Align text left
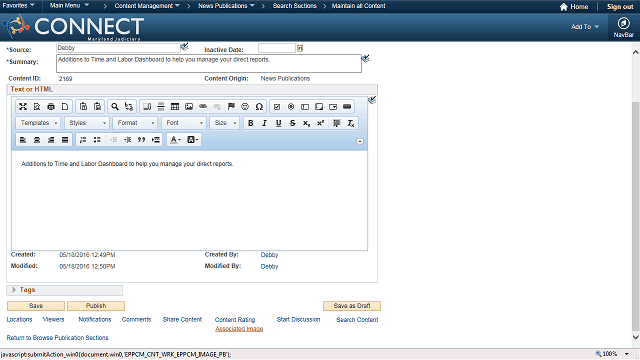The height and width of the screenshot is (360, 640). 23,140
